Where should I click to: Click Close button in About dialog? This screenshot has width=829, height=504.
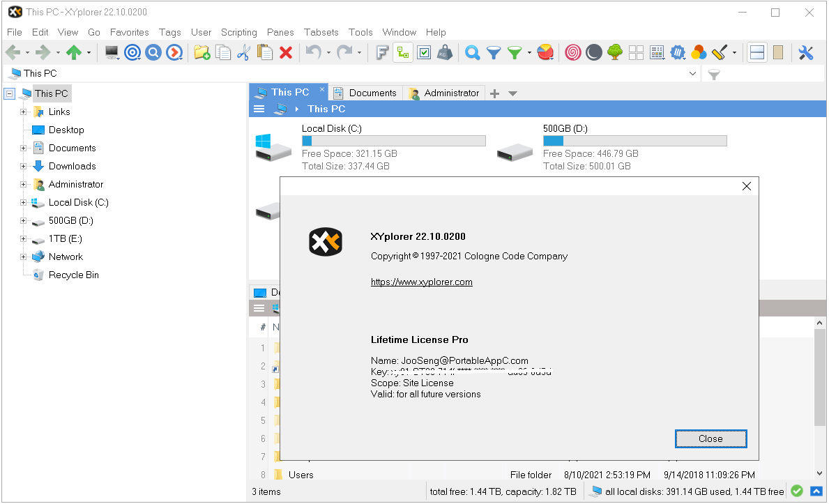710,439
